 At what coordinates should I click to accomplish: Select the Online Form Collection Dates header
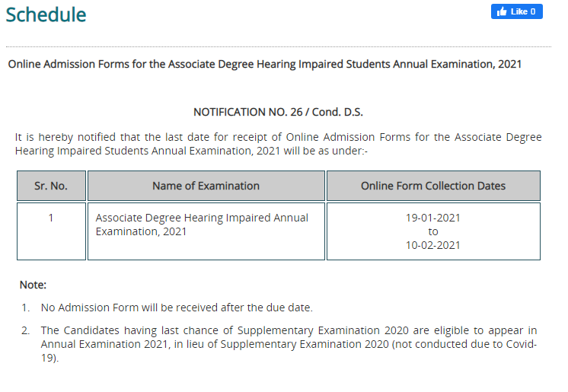click(x=433, y=186)
